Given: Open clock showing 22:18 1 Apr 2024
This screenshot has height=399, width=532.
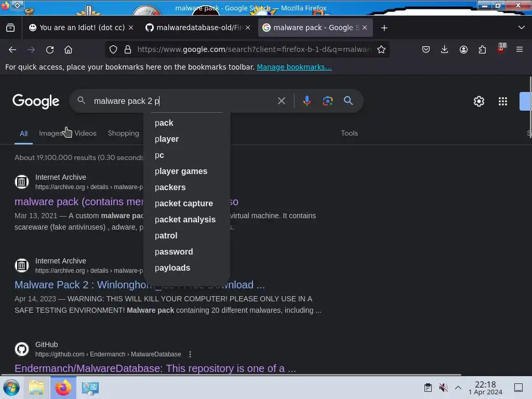Looking at the screenshot, I should pos(485,388).
